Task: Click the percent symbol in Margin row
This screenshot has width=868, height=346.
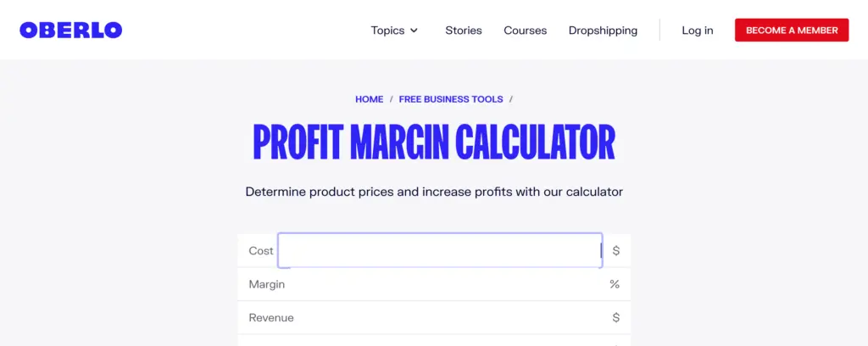Action: (615, 285)
